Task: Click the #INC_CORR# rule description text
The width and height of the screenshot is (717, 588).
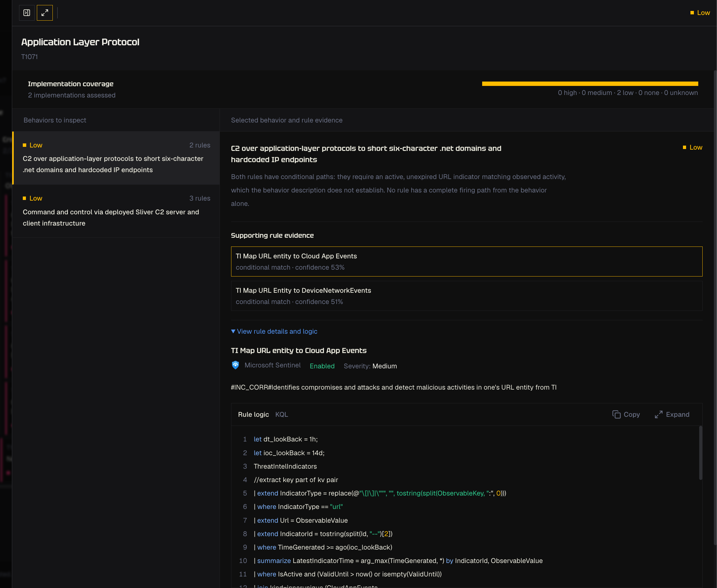Action: (394, 387)
